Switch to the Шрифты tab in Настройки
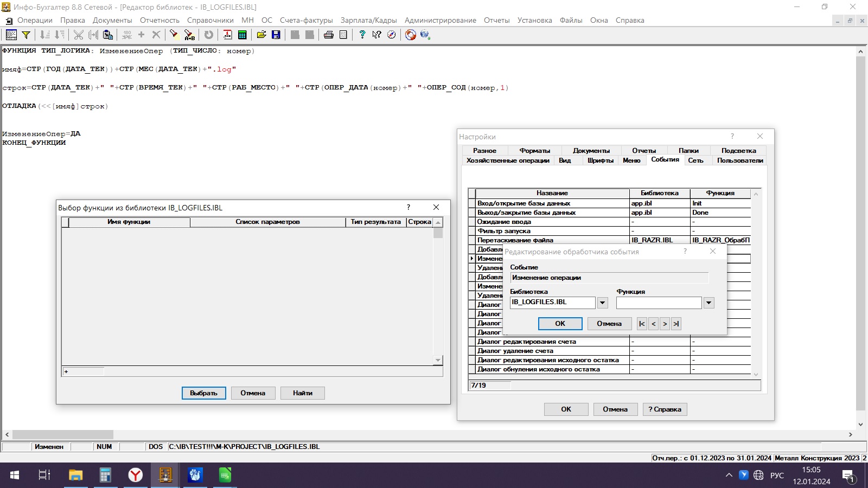 [x=601, y=160]
